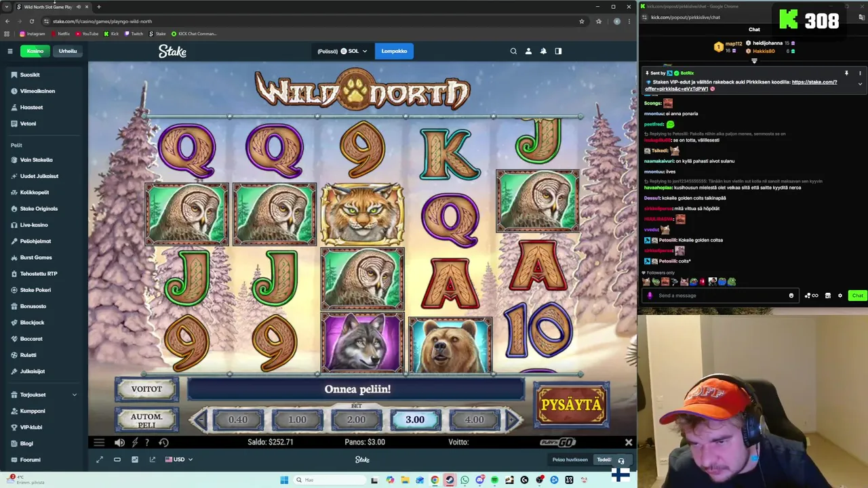
Task: Switch to the Urheilu tab
Action: coord(68,51)
